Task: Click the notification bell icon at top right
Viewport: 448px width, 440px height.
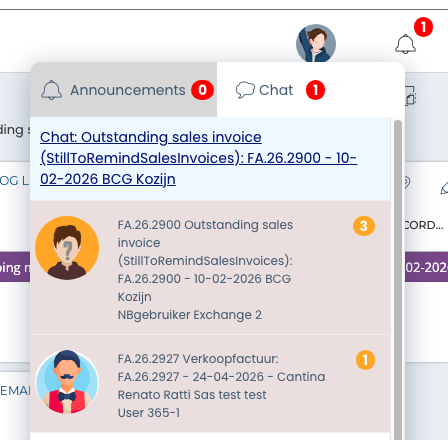Action: click(405, 44)
